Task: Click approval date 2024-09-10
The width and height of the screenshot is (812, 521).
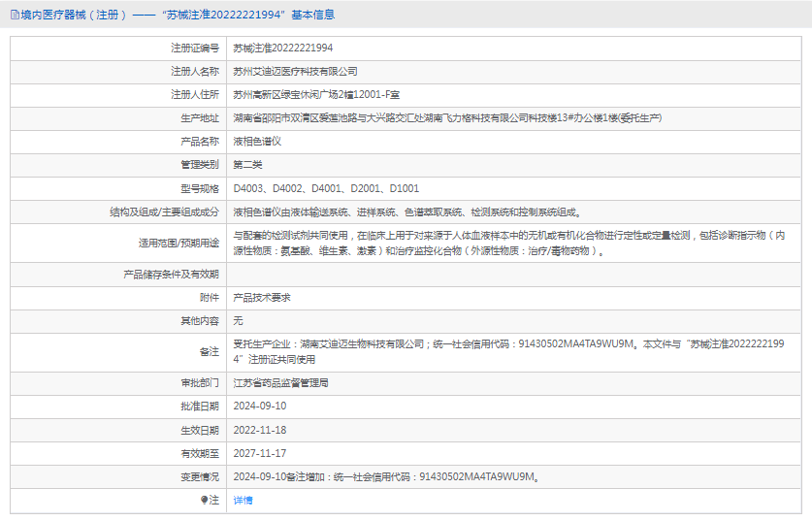Action: pyautogui.click(x=260, y=406)
